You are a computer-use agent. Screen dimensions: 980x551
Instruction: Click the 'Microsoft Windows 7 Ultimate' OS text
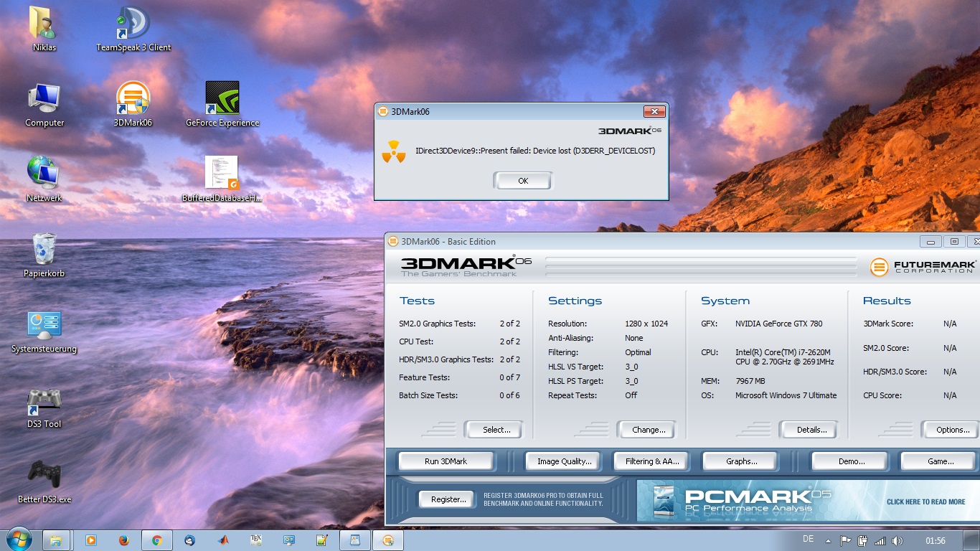[x=786, y=395]
